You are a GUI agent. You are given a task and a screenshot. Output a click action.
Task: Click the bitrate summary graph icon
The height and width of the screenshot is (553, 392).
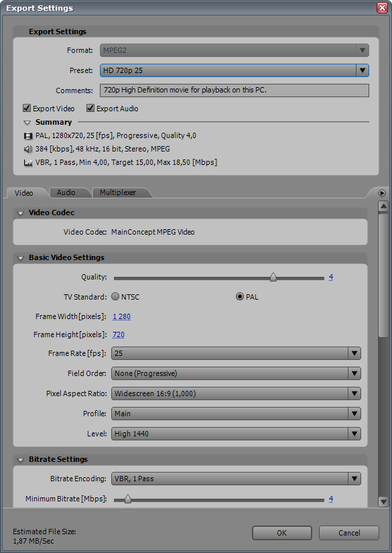(x=28, y=163)
